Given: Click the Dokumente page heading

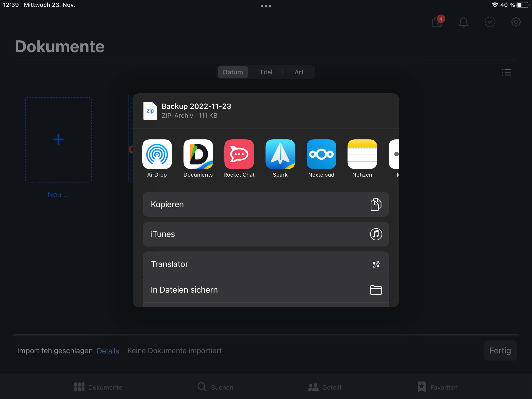Looking at the screenshot, I should coord(60,46).
